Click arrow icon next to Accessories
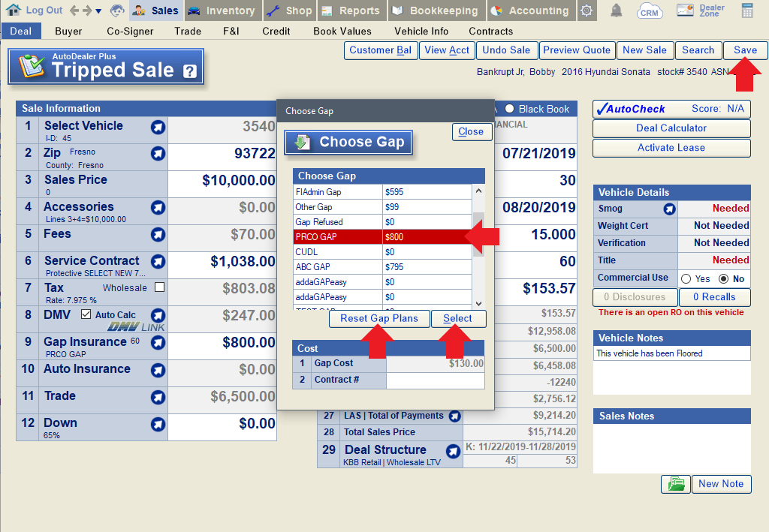Screen dimensions: 769x532 (x=158, y=208)
